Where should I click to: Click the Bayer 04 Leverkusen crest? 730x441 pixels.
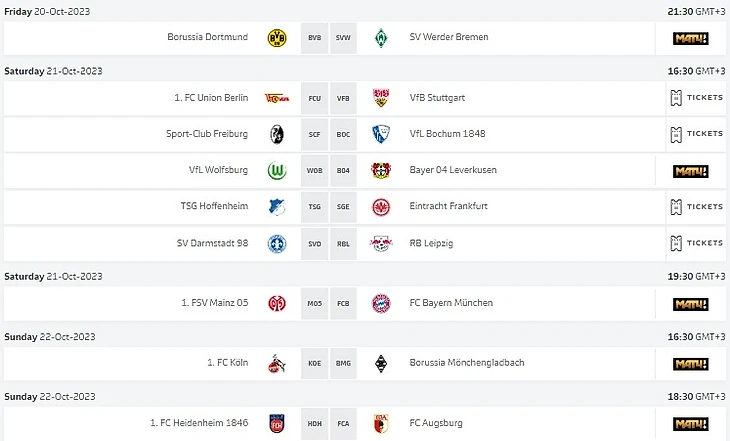(380, 171)
